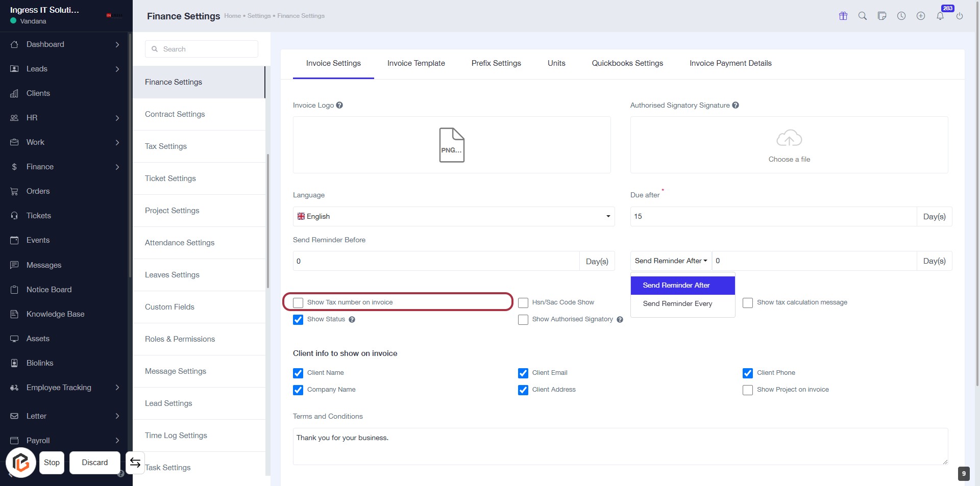Click the Due after days input field

773,216
